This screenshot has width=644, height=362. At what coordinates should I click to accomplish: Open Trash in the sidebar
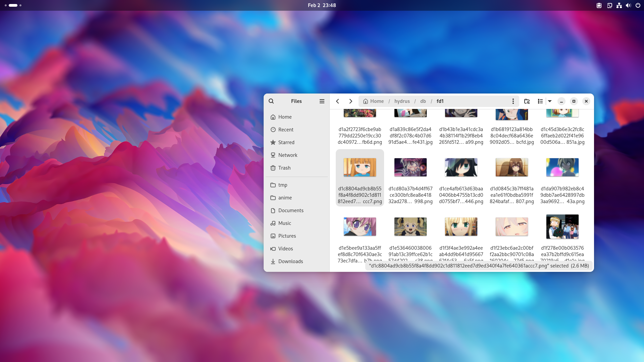pos(297,168)
